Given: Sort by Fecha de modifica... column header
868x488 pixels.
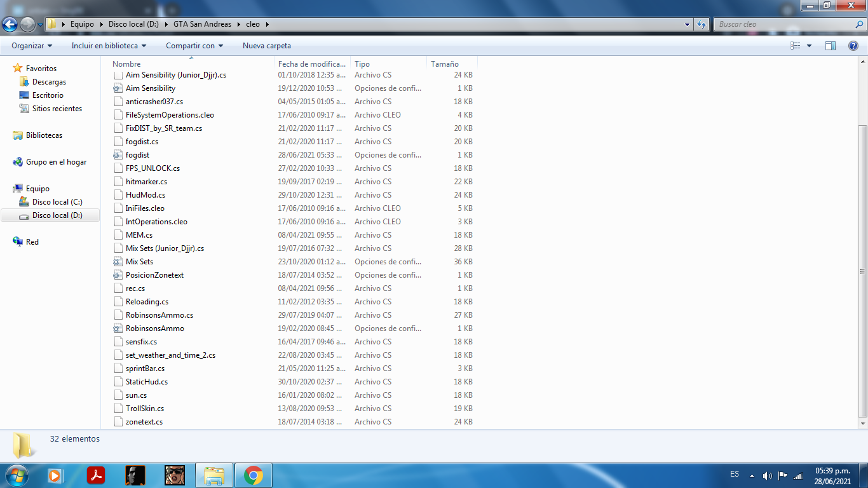Looking at the screenshot, I should pyautogui.click(x=313, y=64).
